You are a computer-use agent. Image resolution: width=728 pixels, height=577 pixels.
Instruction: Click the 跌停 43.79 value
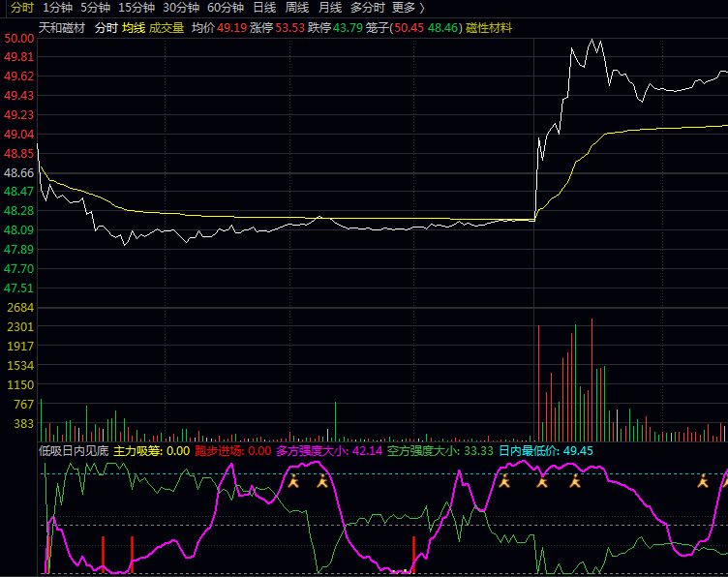(348, 28)
